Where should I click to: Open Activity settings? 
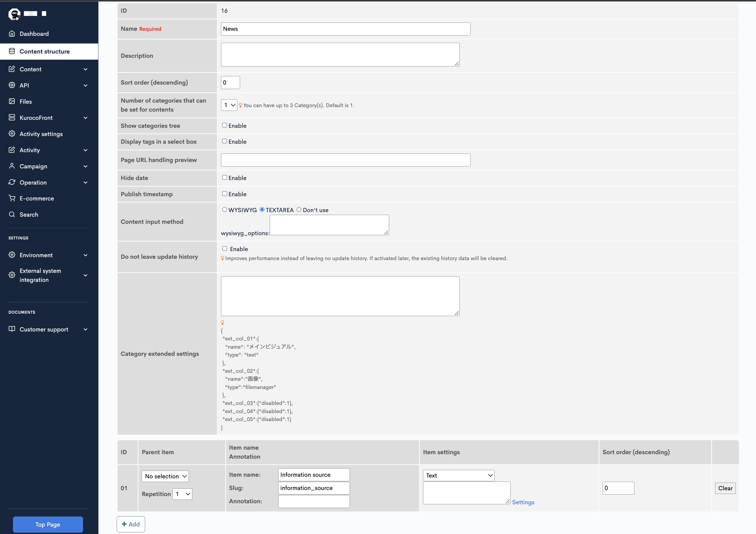(x=41, y=134)
